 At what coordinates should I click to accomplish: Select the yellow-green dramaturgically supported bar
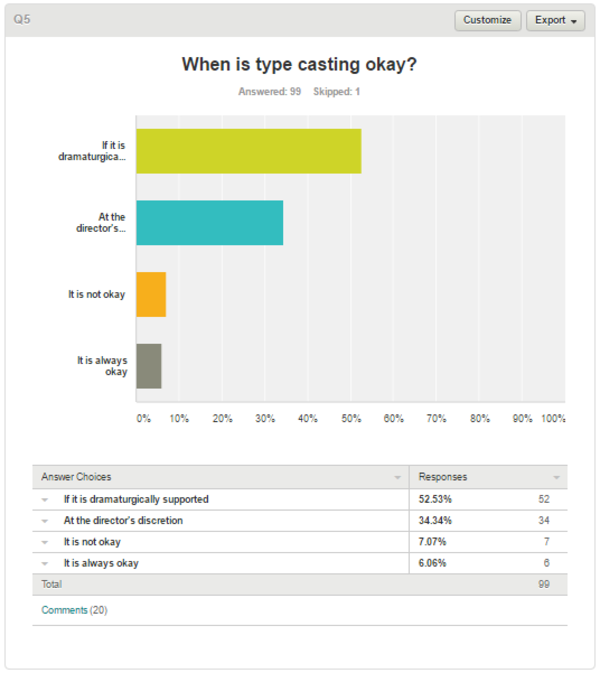pos(249,151)
